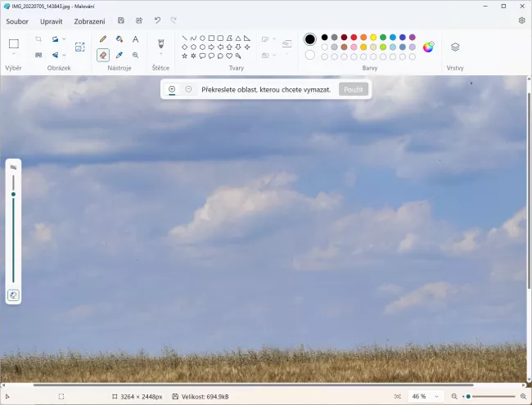Select the Fill bucket tool
Image resolution: width=532 pixels, height=405 pixels.
pos(119,38)
